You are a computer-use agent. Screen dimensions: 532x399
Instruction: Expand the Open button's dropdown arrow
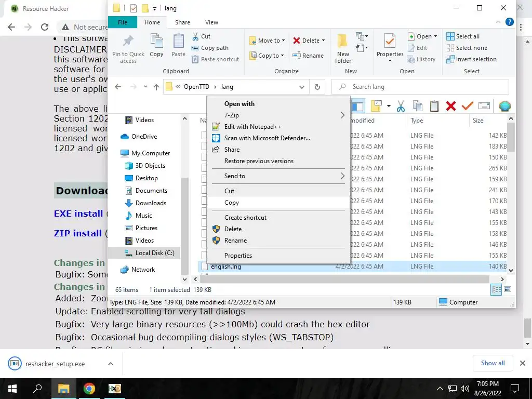click(436, 36)
